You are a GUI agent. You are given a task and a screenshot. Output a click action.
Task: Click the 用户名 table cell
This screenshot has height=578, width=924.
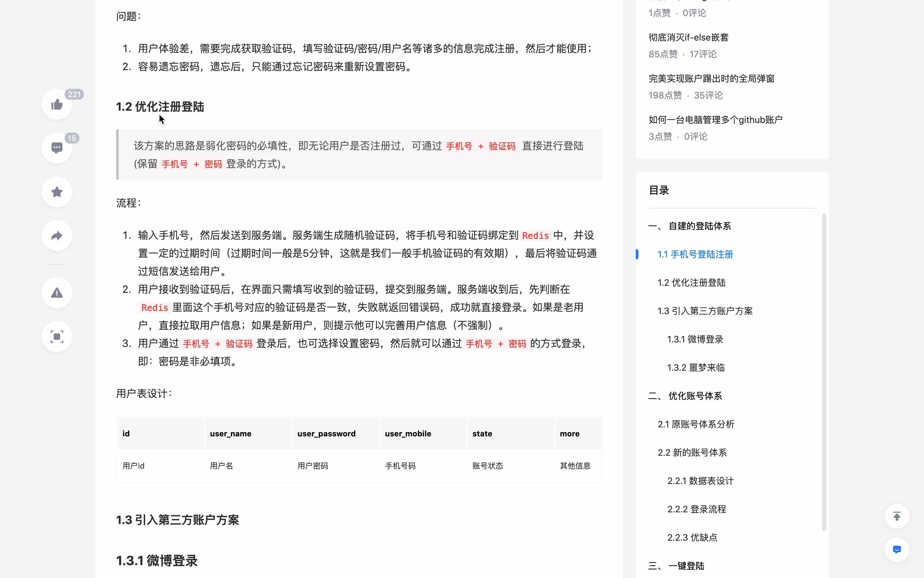tap(222, 466)
